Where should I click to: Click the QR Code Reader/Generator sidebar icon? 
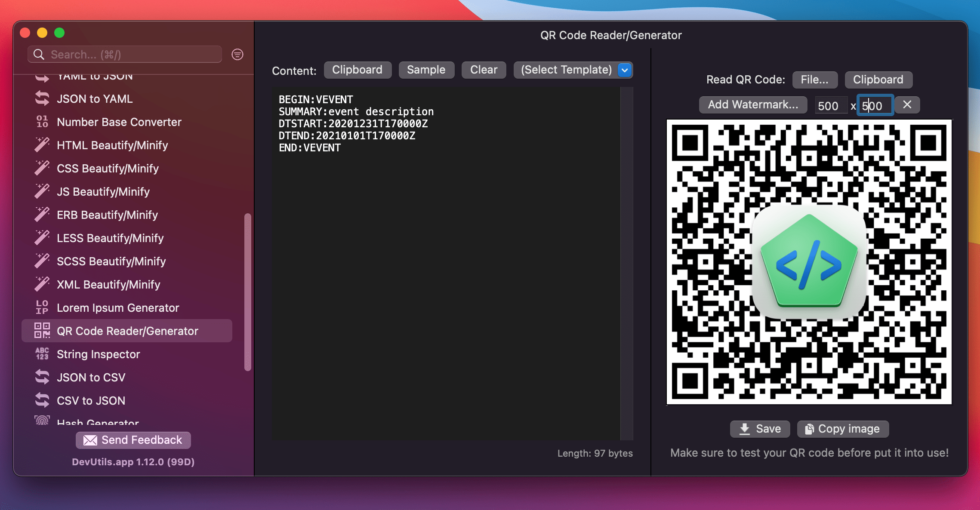pyautogui.click(x=42, y=331)
